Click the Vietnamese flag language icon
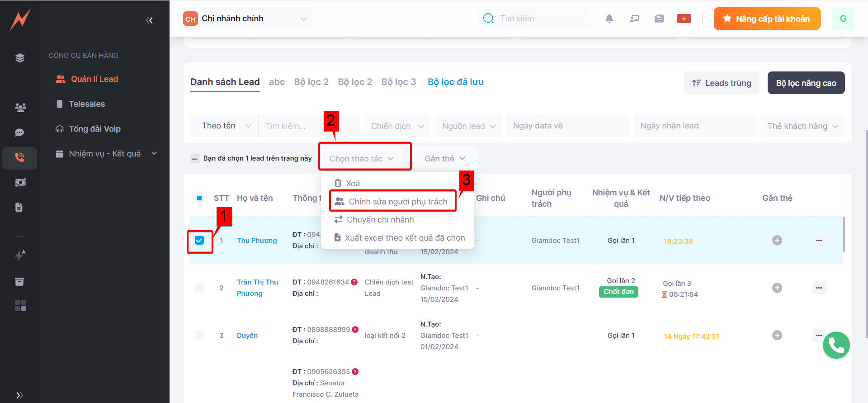The image size is (868, 403). tap(684, 19)
